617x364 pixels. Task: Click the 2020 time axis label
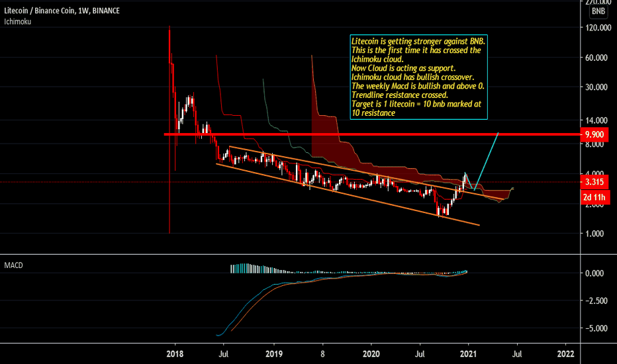pyautogui.click(x=371, y=354)
